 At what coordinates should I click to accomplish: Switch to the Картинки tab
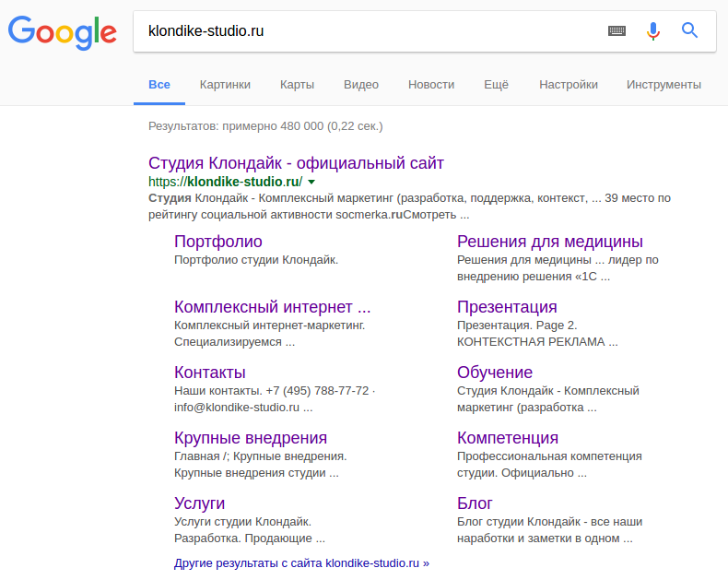[x=225, y=85]
